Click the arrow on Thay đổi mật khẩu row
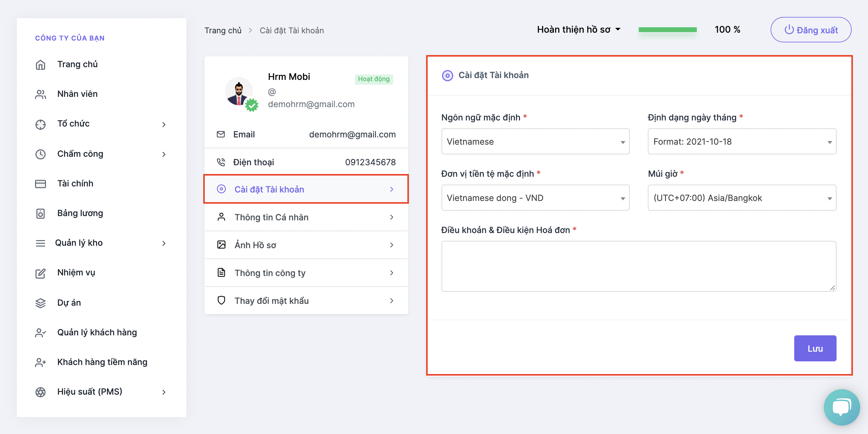This screenshot has height=434, width=868. (392, 300)
